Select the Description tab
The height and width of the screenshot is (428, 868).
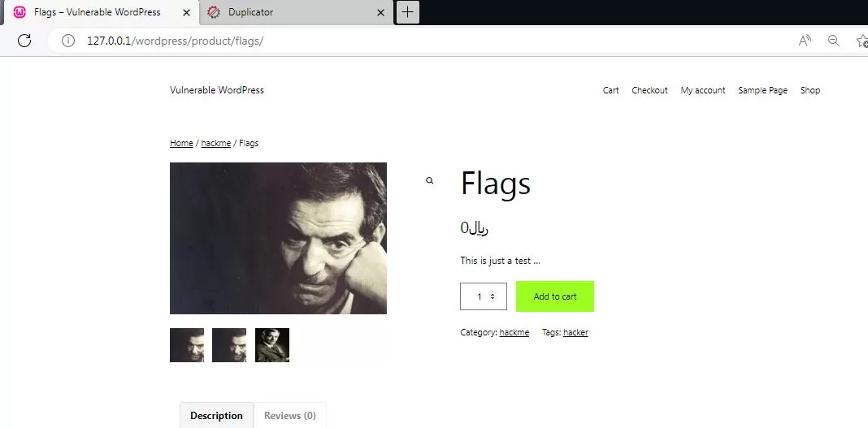point(216,415)
